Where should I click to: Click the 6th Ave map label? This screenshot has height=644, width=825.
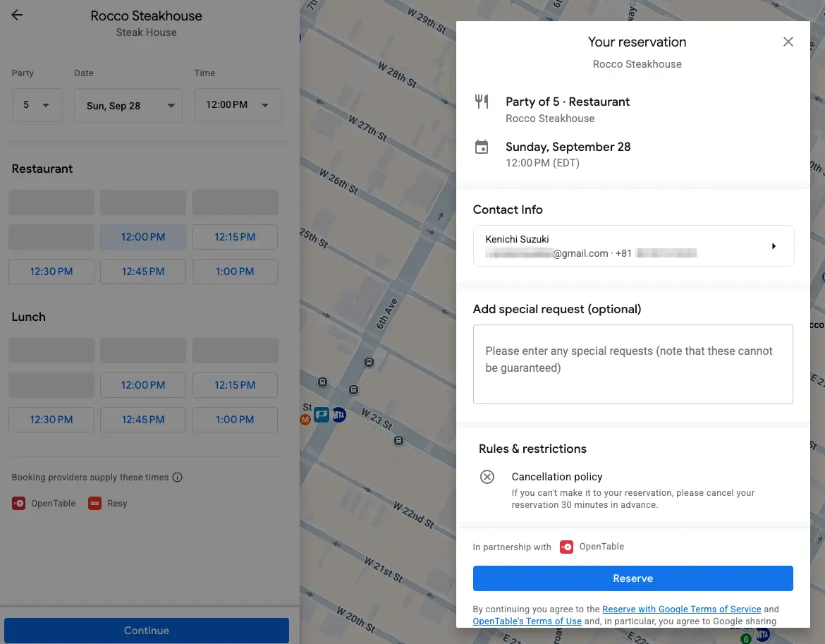click(386, 314)
